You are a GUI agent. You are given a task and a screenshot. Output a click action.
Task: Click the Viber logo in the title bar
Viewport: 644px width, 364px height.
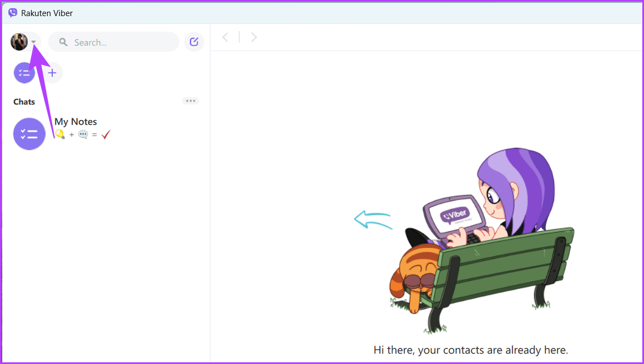[x=12, y=12]
